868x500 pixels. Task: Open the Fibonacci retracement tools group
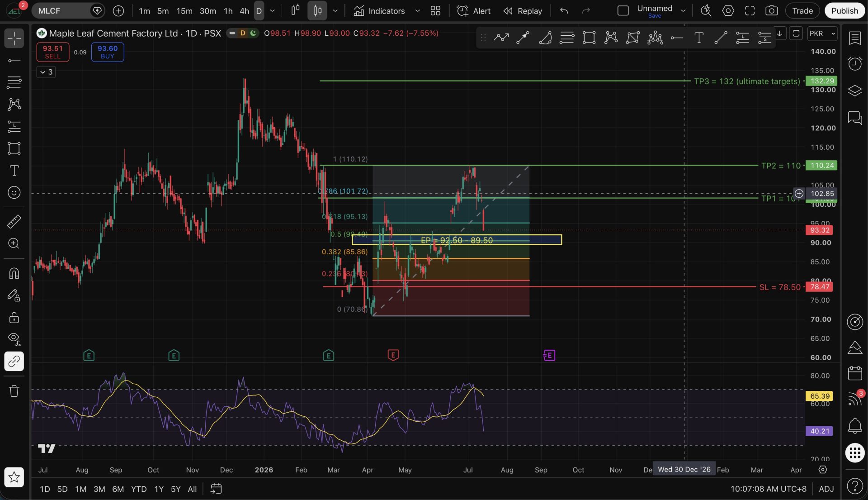pos(14,82)
